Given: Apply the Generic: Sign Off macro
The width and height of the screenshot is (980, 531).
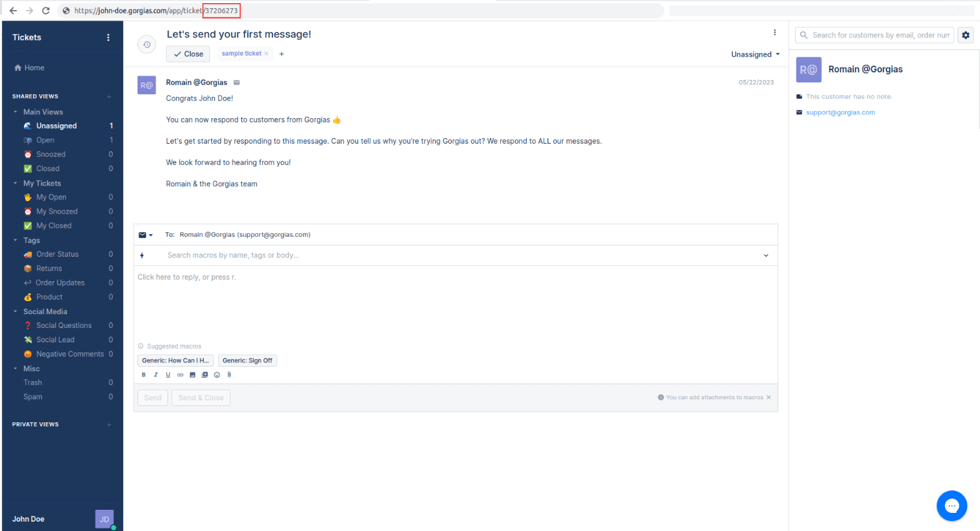Looking at the screenshot, I should point(247,360).
